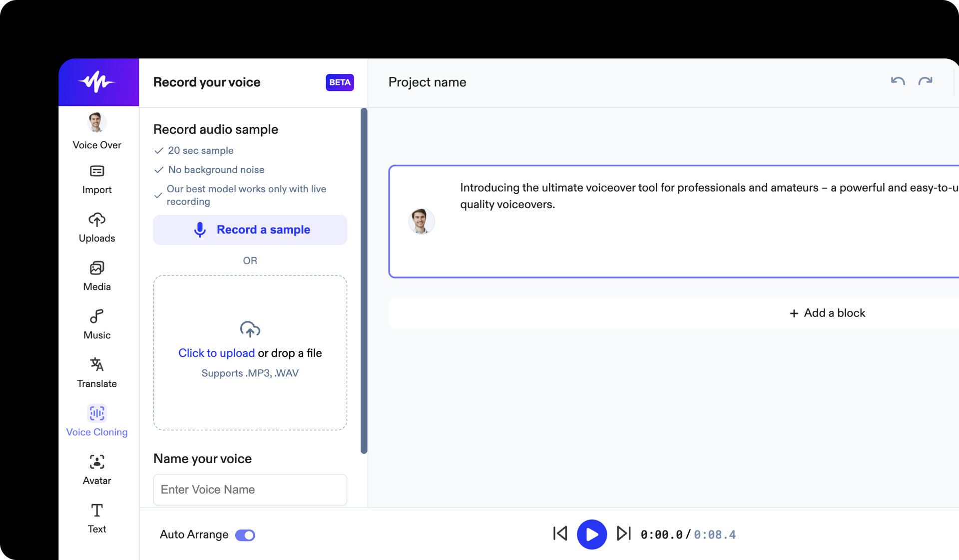
Task: Click the speaker avatar on the text block
Action: click(421, 221)
